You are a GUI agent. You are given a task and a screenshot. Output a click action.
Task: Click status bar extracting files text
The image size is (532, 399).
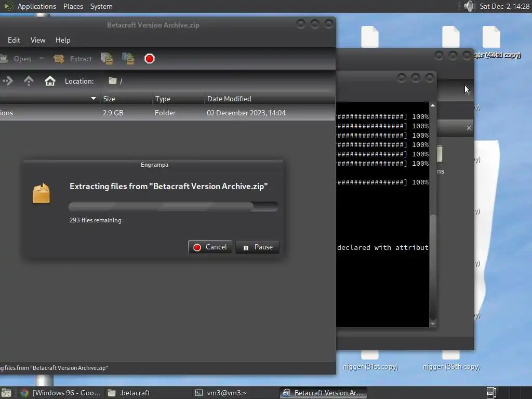(54, 368)
